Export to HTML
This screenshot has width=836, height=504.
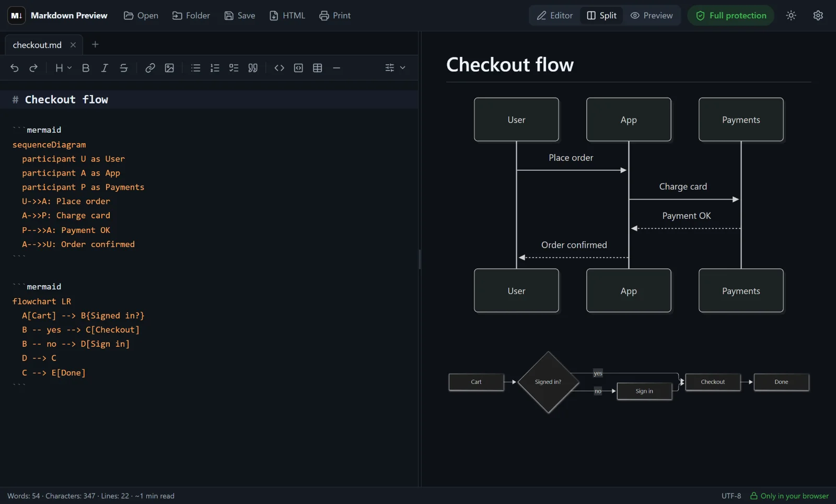pos(287,16)
